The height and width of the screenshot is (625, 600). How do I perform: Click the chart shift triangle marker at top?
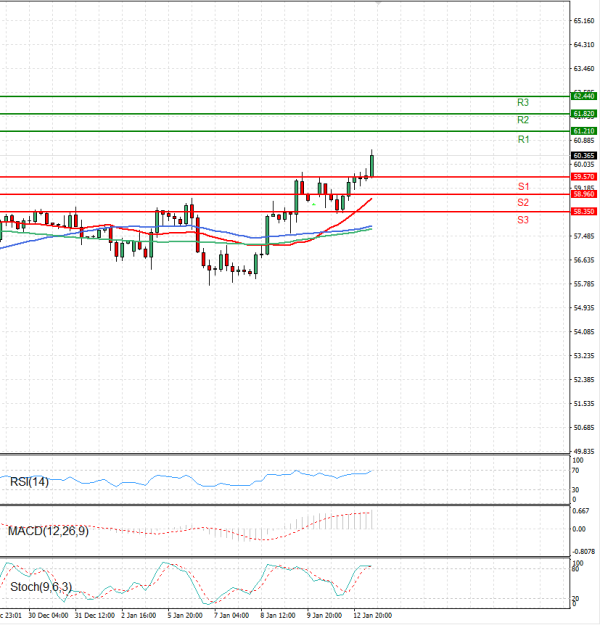[x=378, y=4]
